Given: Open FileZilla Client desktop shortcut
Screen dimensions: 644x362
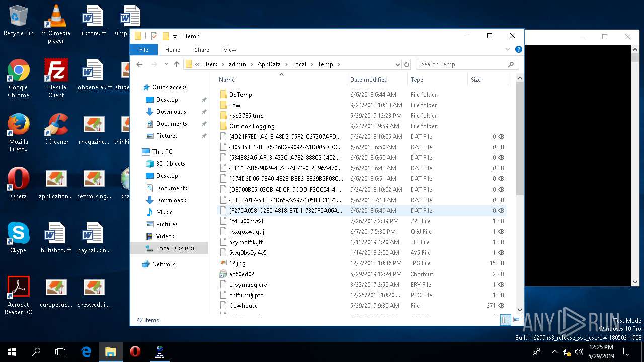Looking at the screenshot, I should 56,78.
